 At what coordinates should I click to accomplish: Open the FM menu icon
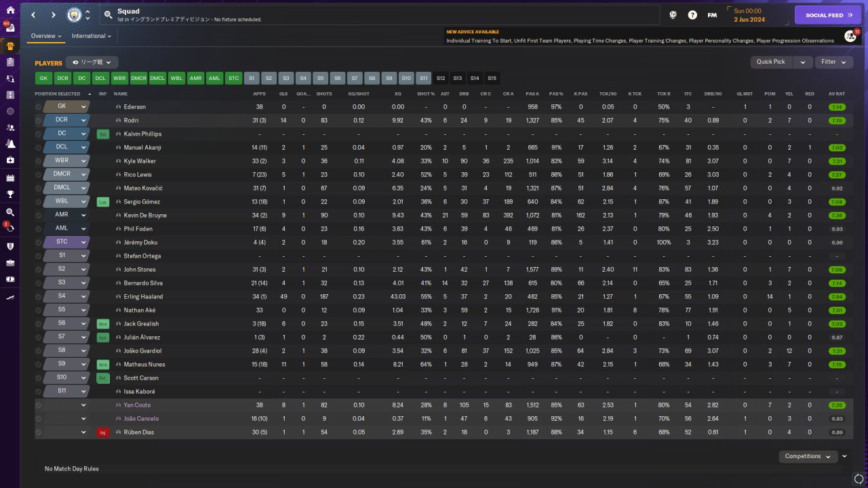tap(712, 15)
